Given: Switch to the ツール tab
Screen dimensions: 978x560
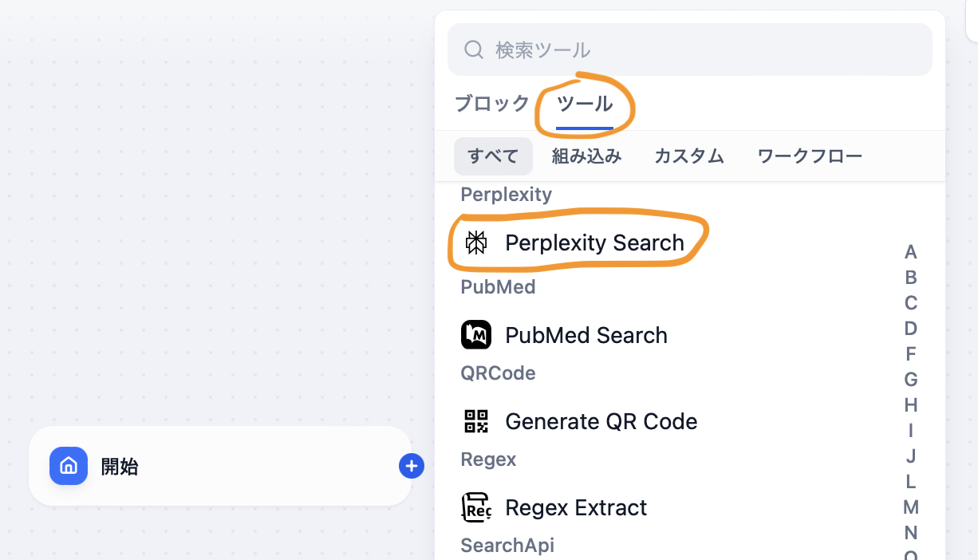Looking at the screenshot, I should (x=585, y=103).
